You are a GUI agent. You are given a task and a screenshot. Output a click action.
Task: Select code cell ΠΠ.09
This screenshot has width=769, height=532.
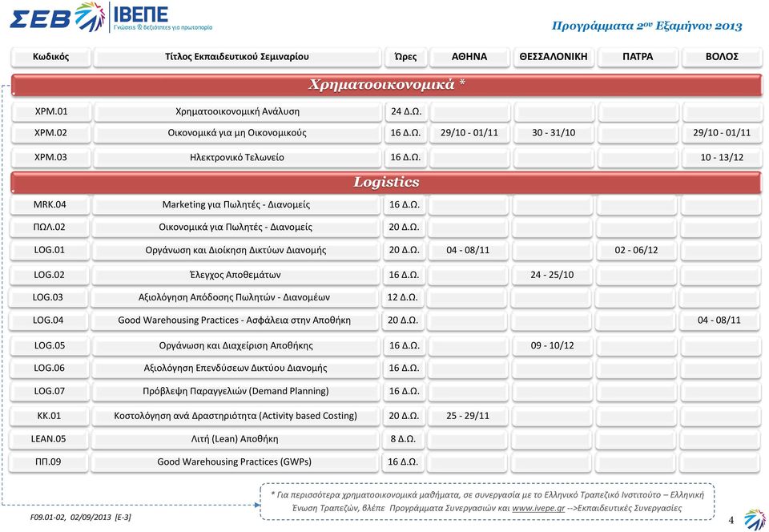tap(49, 461)
